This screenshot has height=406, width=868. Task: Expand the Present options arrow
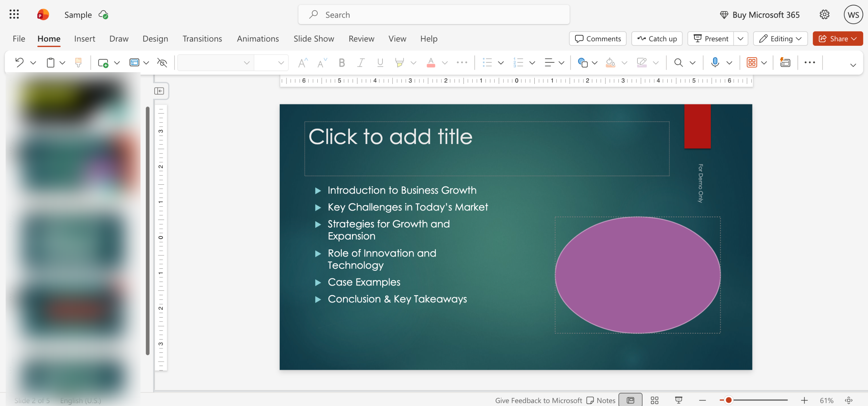coord(741,39)
